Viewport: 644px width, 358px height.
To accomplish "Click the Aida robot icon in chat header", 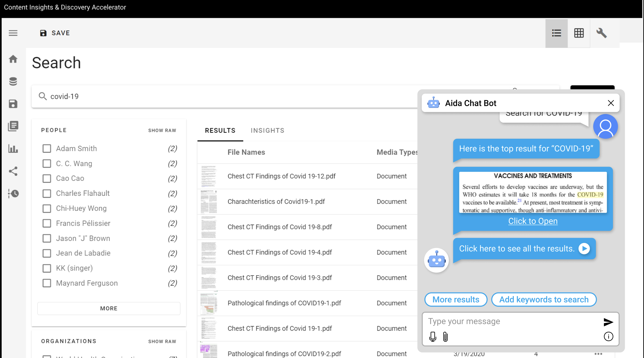I will pos(433,103).
